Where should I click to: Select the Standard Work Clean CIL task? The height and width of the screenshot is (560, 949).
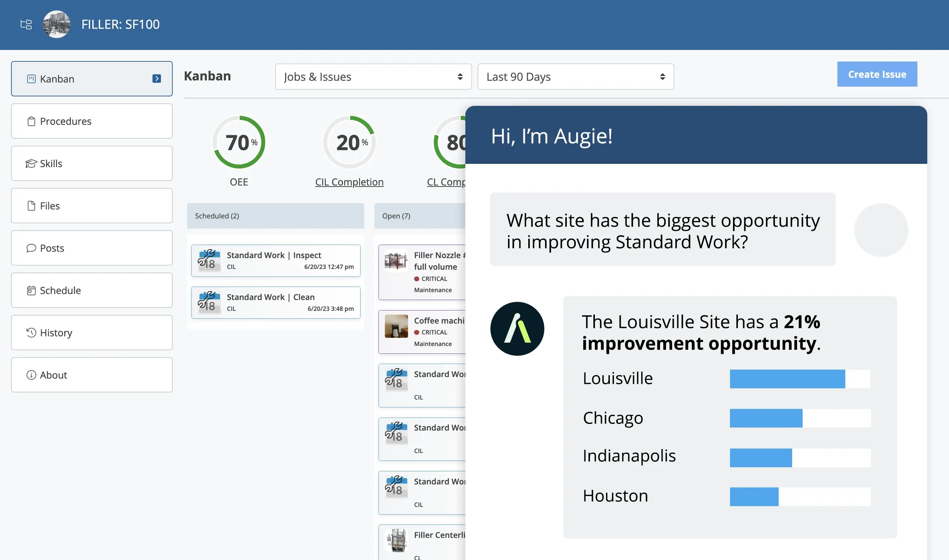click(276, 302)
